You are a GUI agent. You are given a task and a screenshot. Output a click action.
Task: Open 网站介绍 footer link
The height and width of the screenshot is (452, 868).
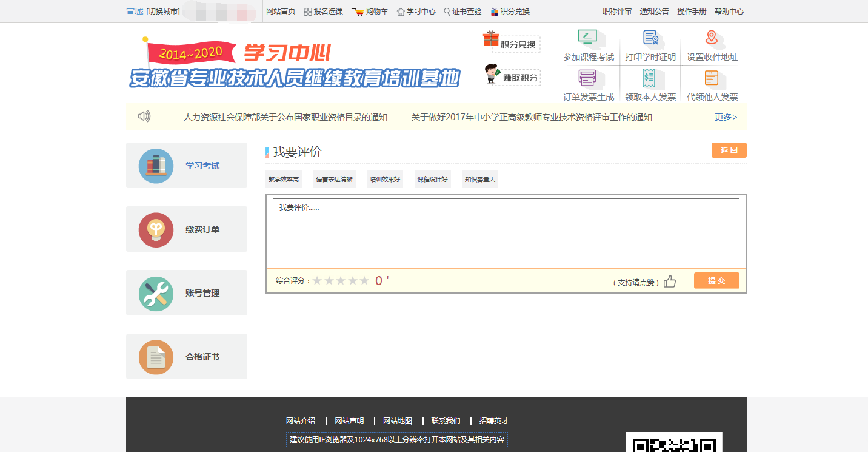(301, 420)
